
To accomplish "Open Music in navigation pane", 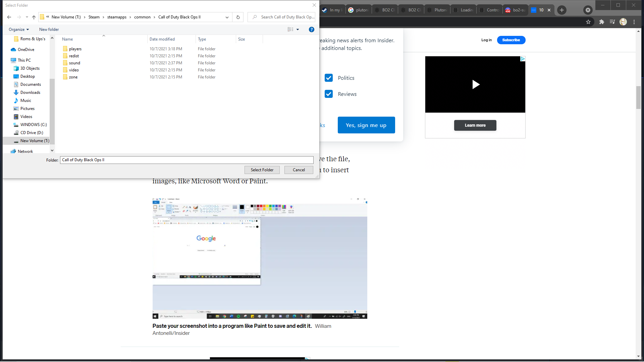I will coord(26,101).
